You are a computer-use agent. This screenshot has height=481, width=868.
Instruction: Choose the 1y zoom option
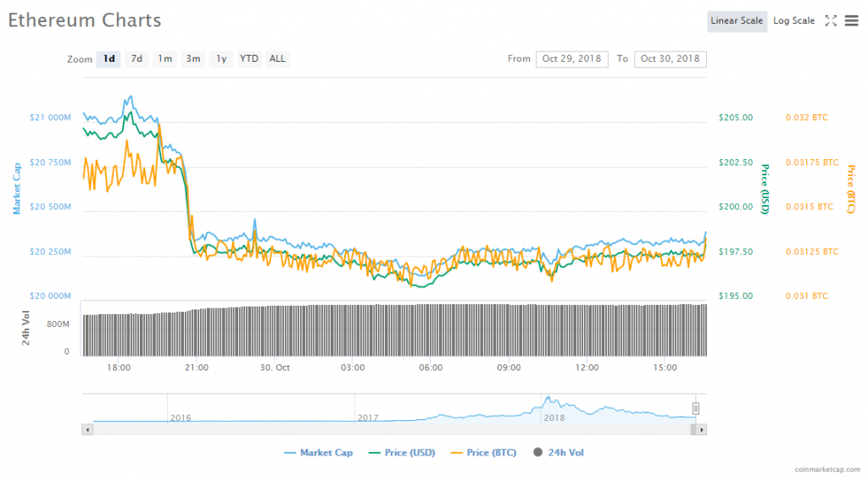221,59
